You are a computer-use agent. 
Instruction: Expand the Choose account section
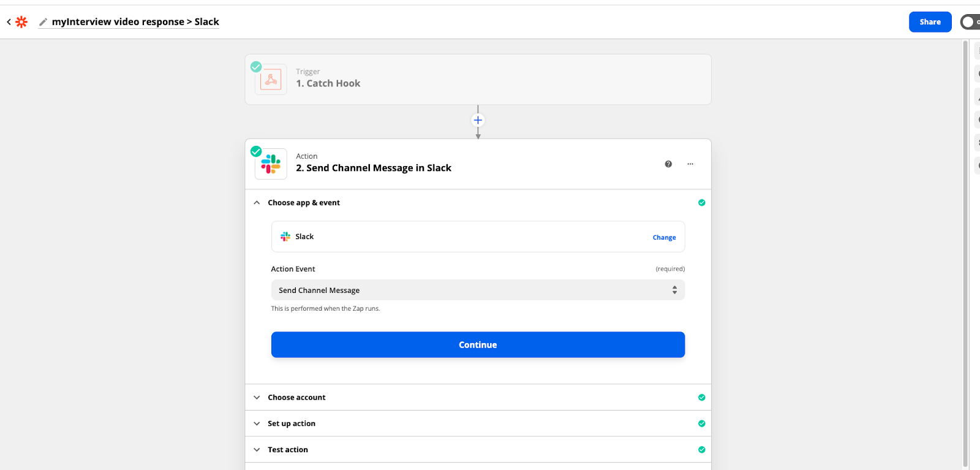[x=296, y=398]
